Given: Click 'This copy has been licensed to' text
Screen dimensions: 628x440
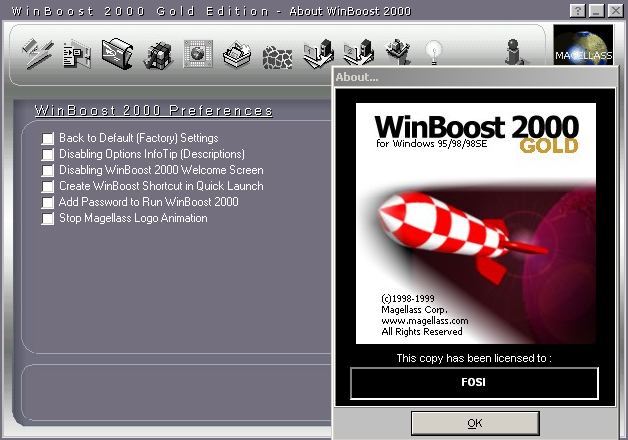Looking at the screenshot, I should tap(474, 358).
